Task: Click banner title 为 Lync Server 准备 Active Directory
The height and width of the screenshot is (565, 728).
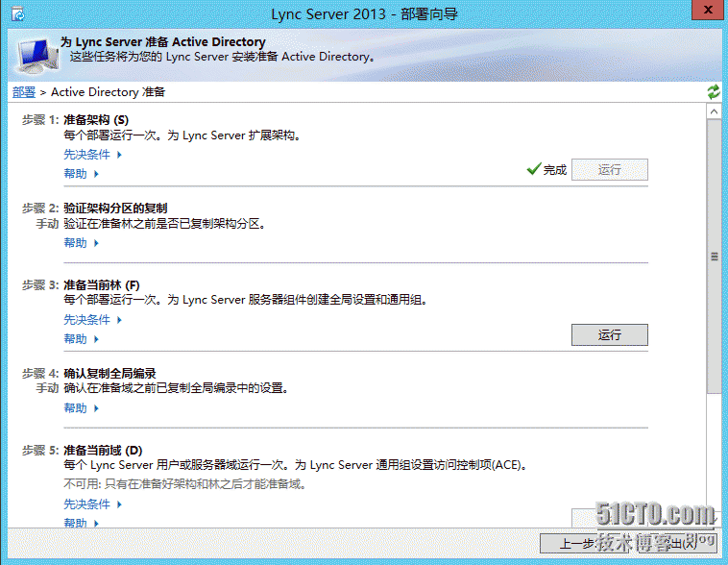Action: [x=163, y=42]
